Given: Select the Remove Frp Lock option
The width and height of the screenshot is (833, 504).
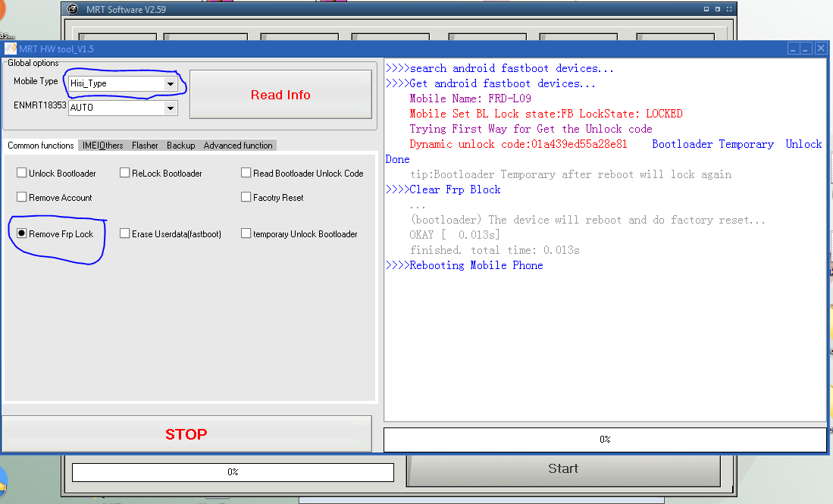Looking at the screenshot, I should (x=22, y=233).
